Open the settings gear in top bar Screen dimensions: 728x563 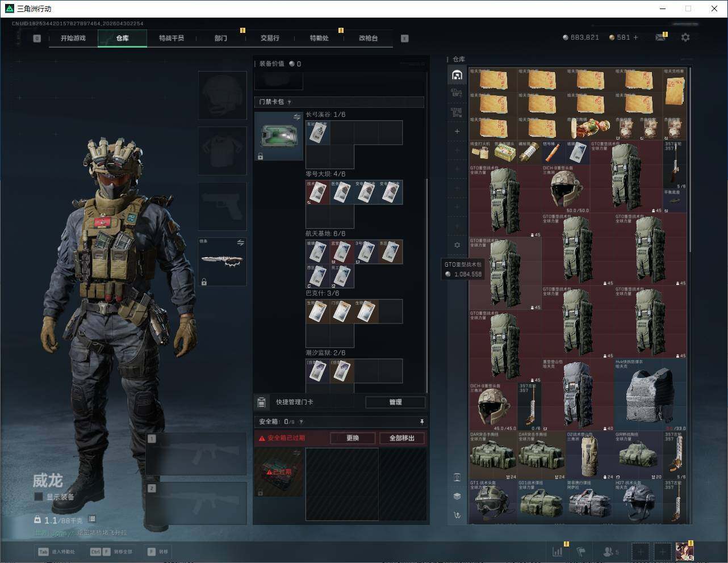tap(685, 37)
